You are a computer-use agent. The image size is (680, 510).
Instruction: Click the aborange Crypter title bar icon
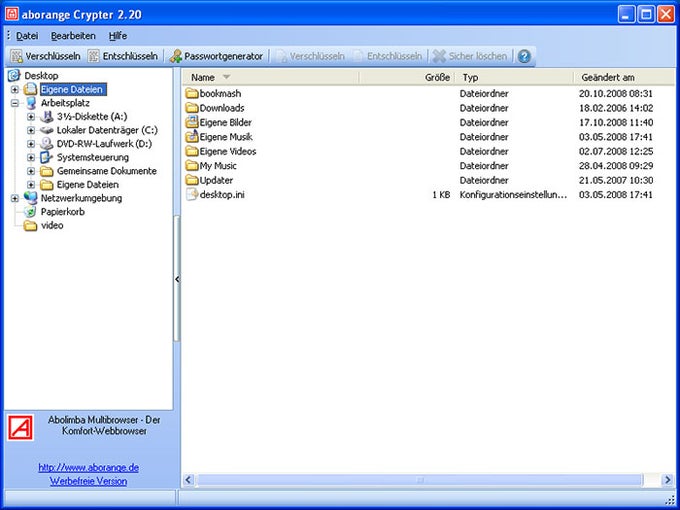click(12, 14)
